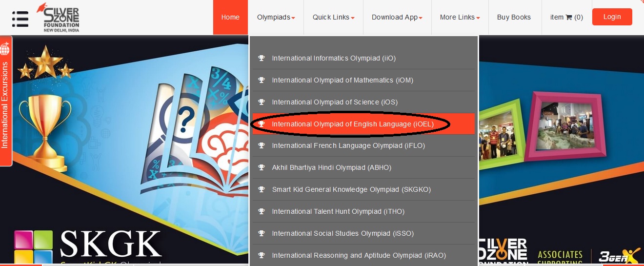Screen dimensions: 644x266
Task: Click the shopping cart icon next to item
Action: [568, 17]
